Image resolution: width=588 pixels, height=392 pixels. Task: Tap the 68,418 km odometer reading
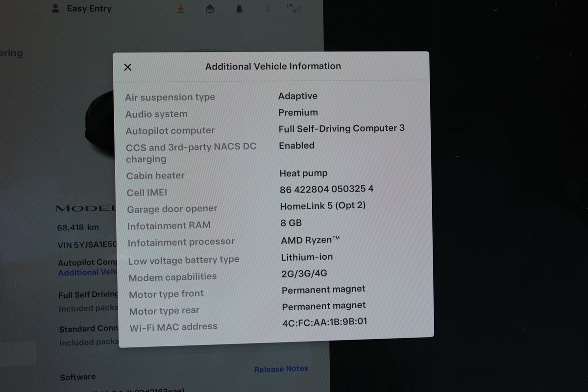coord(78,227)
